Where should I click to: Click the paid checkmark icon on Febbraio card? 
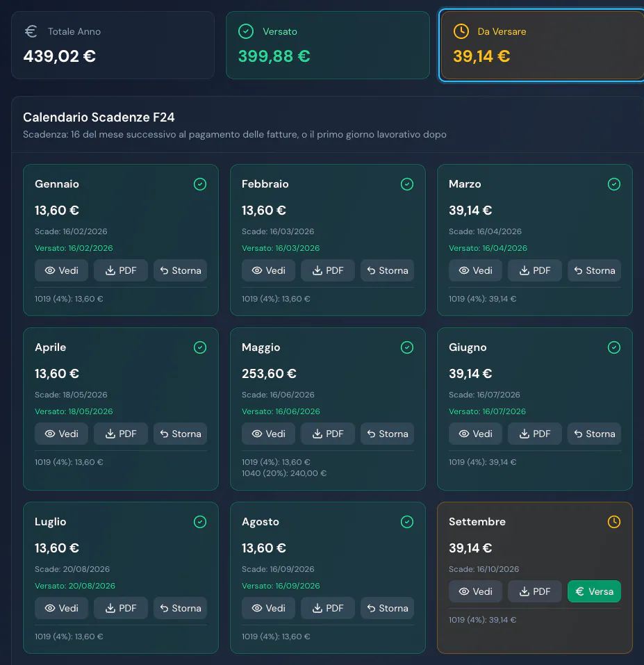pos(407,184)
